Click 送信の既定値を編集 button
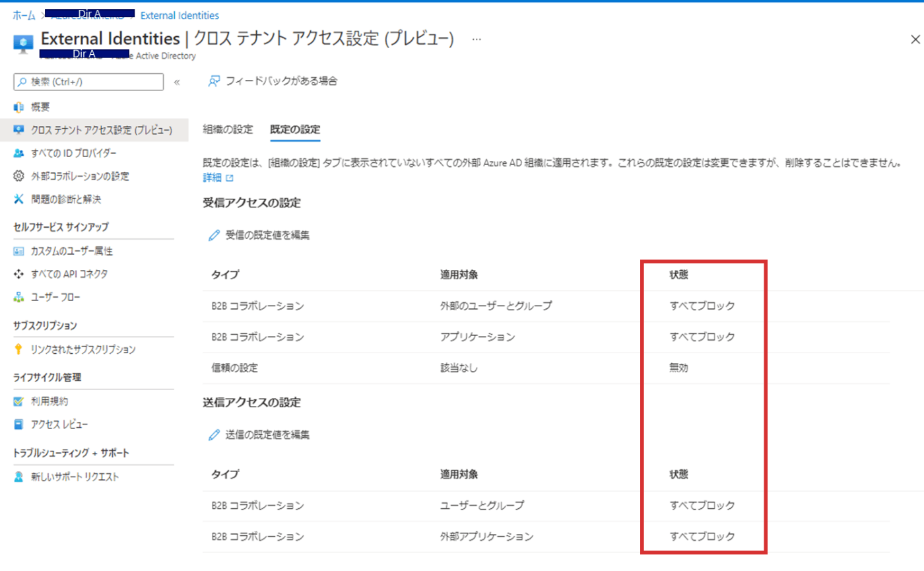The height and width of the screenshot is (571, 924). 259,434
